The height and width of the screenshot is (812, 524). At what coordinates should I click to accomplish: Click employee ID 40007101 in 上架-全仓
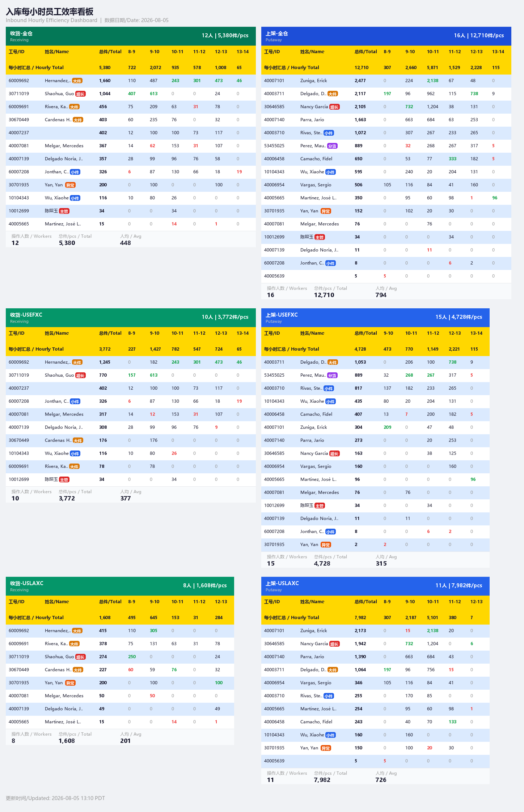click(x=274, y=81)
